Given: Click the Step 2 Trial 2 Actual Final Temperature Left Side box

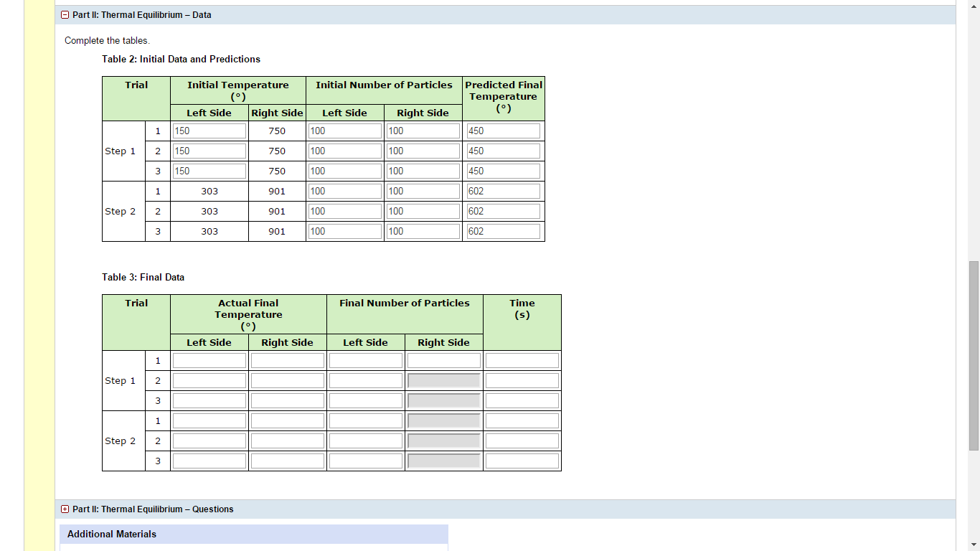Looking at the screenshot, I should click(209, 440).
